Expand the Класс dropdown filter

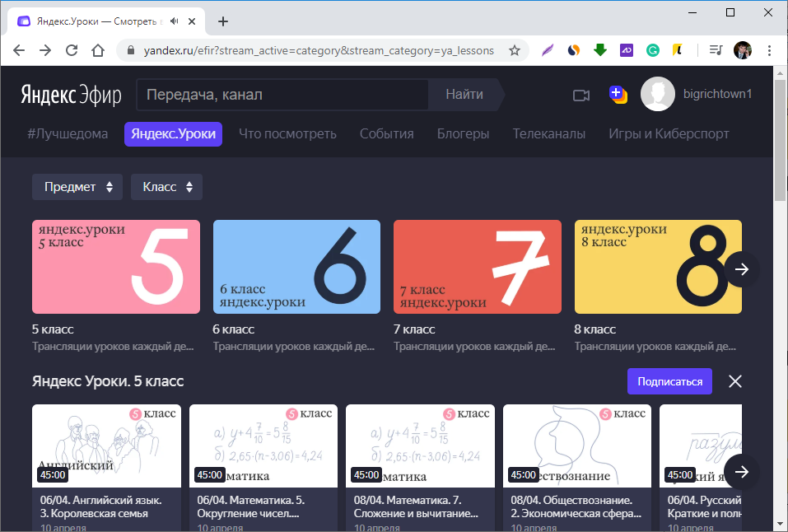click(167, 187)
